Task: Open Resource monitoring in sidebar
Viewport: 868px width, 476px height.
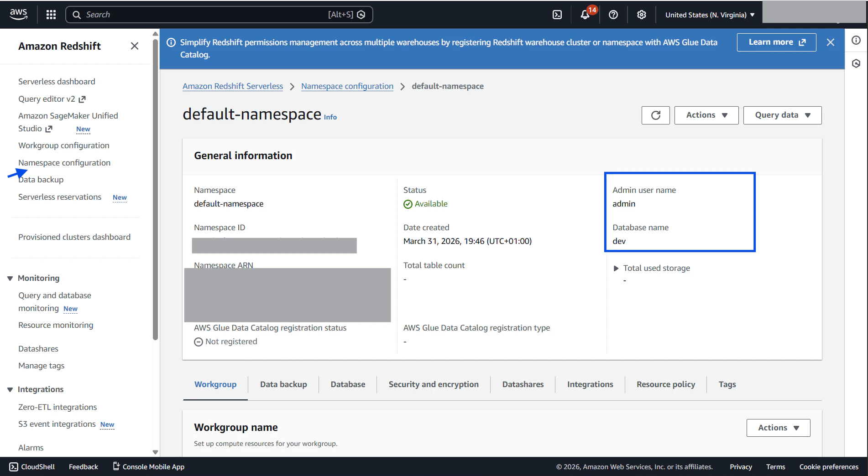Action: (x=56, y=325)
